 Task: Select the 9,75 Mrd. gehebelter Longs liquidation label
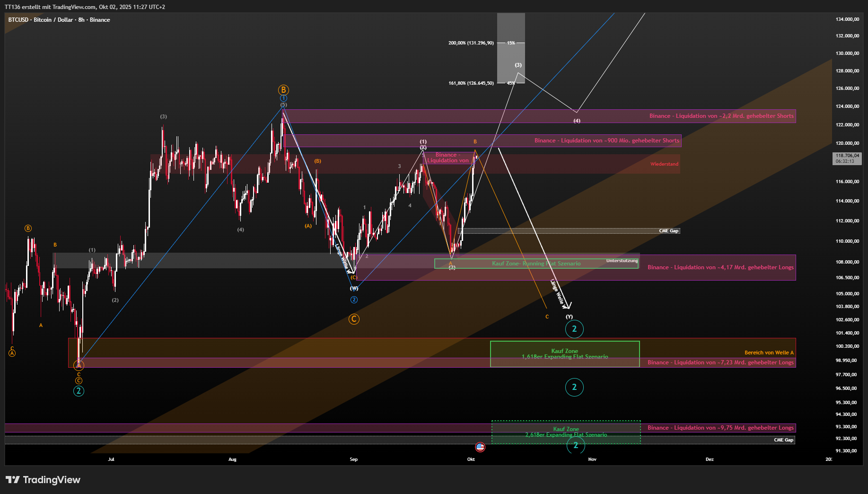pyautogui.click(x=720, y=428)
